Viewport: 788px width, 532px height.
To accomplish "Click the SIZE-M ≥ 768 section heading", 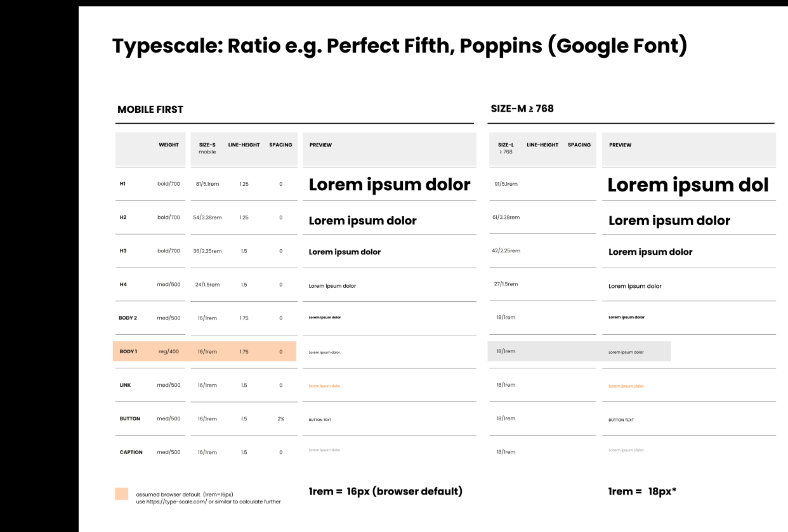I will coord(522,108).
